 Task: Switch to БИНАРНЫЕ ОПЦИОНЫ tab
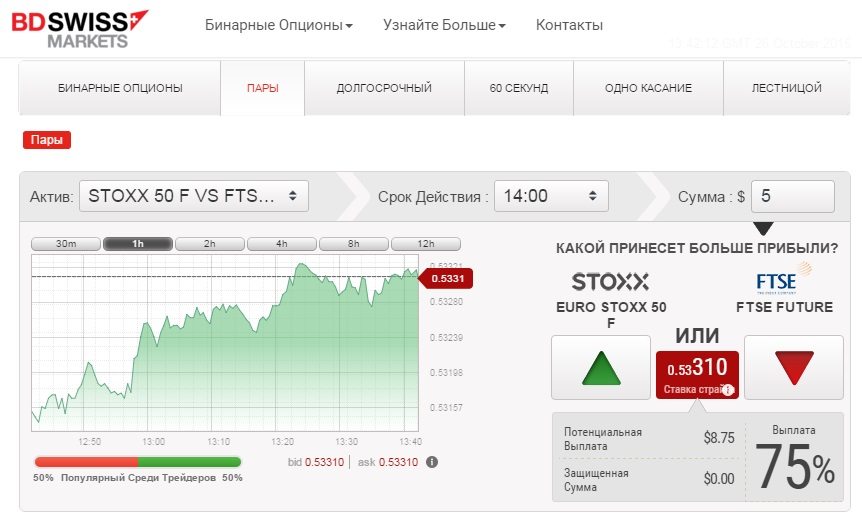120,88
